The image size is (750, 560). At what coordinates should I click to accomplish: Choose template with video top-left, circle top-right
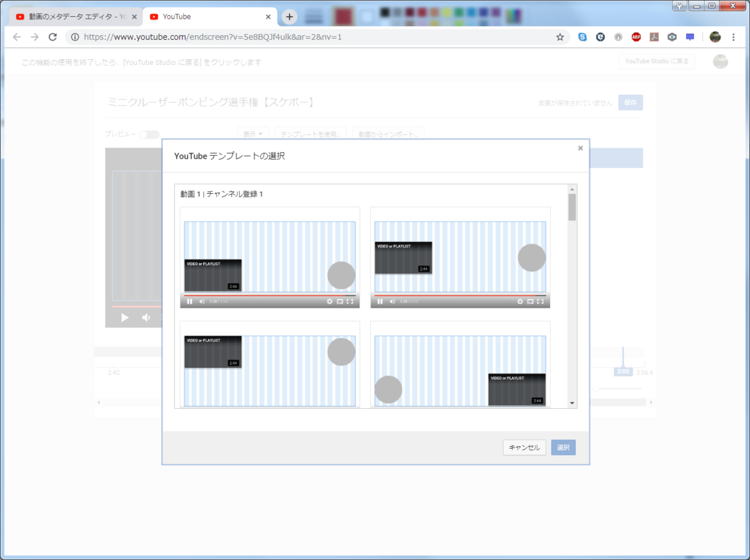coord(270,364)
